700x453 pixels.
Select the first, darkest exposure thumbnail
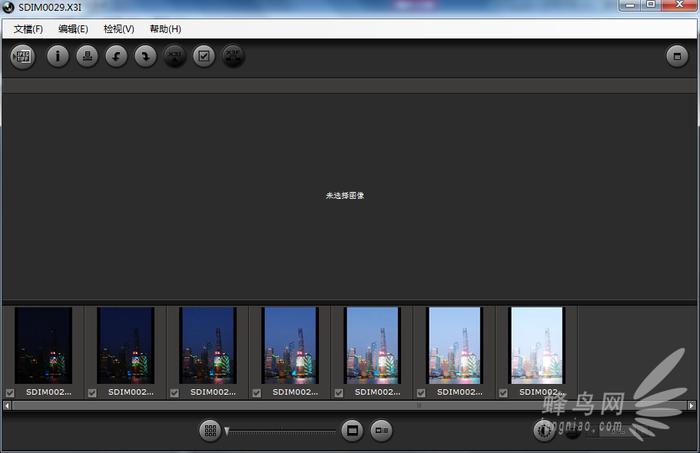(x=43, y=345)
